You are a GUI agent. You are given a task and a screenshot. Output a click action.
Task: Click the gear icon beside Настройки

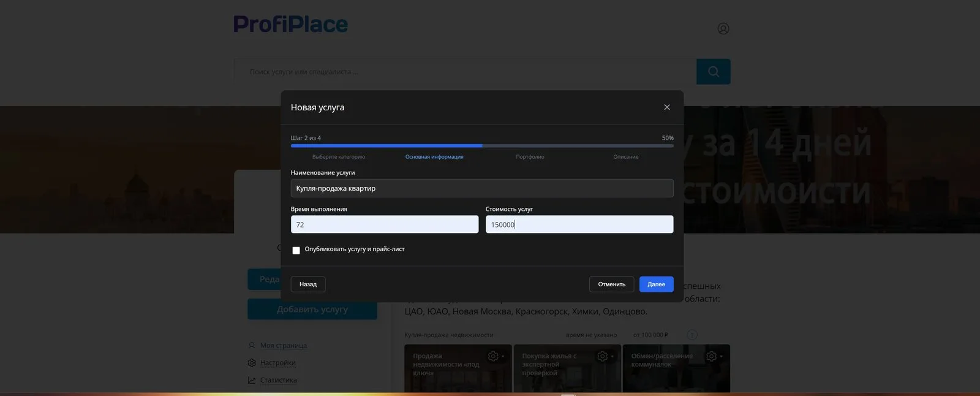(x=252, y=362)
